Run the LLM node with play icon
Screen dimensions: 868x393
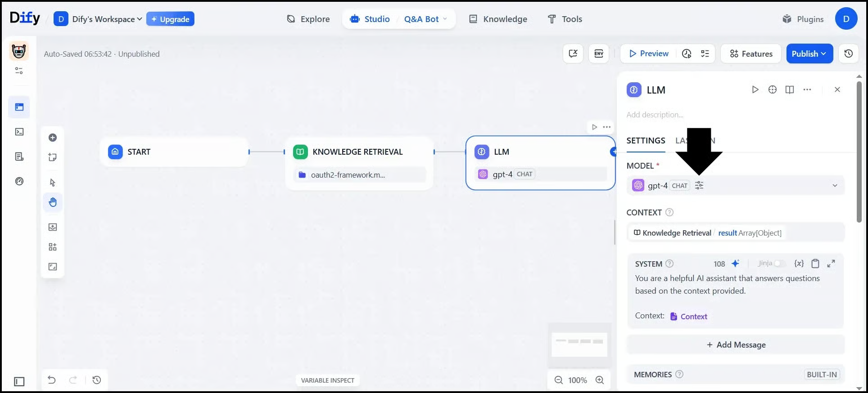755,89
